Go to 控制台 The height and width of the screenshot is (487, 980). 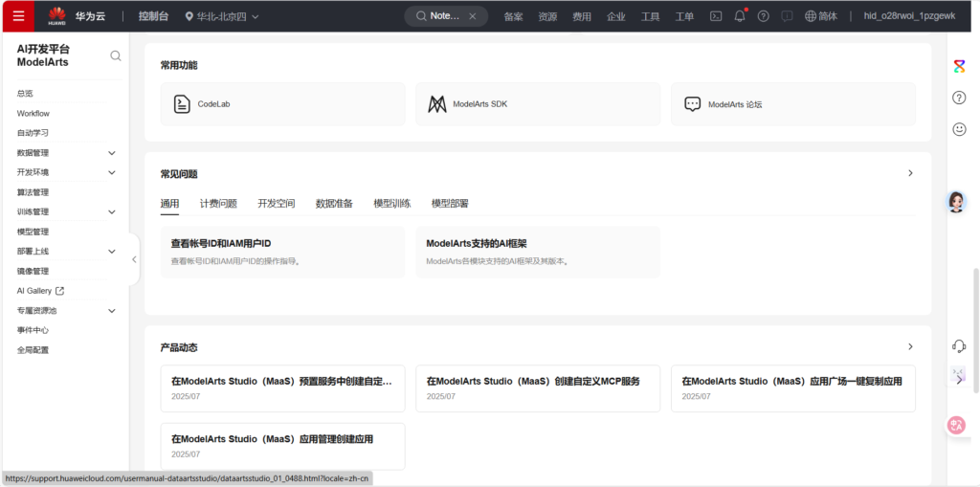coord(154,16)
